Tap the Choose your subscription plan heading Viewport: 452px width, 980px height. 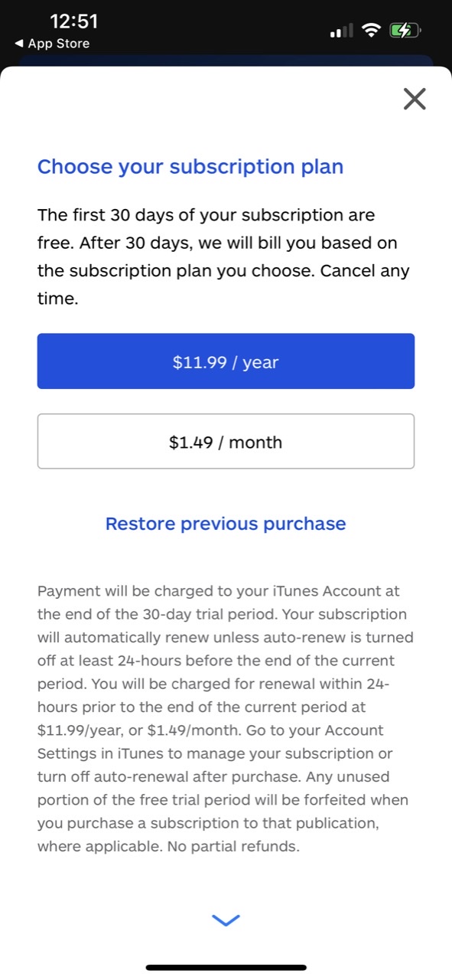[190, 166]
